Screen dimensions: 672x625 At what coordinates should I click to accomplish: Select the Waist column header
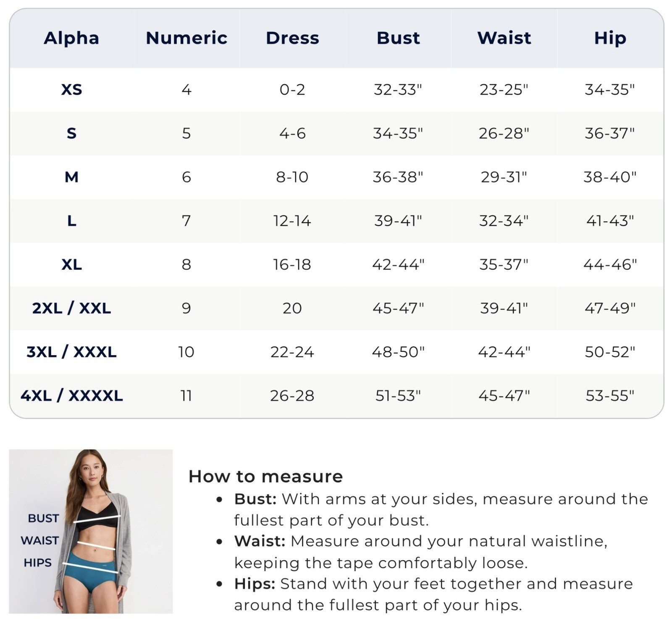click(x=504, y=38)
